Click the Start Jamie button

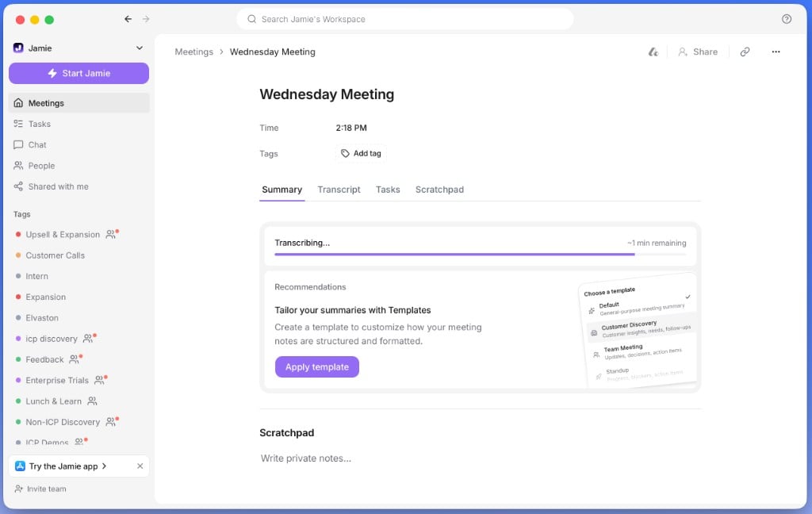coord(79,73)
